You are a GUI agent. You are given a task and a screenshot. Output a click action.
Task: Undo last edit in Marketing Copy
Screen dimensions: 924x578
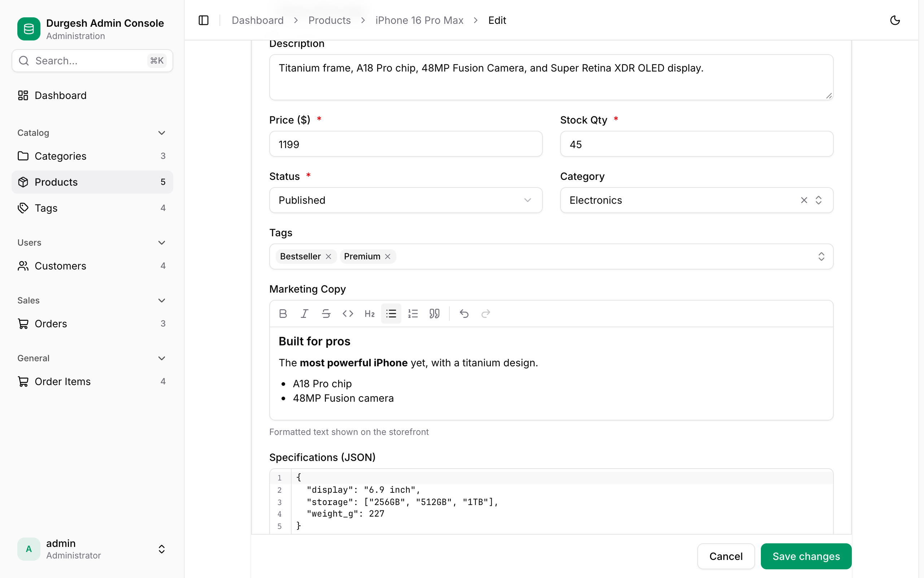(464, 314)
